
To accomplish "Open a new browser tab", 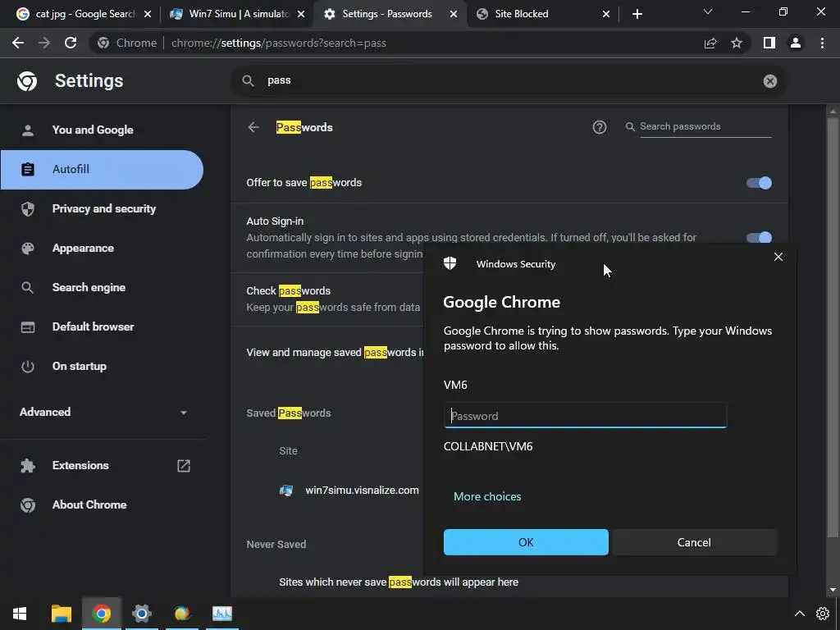I will tap(637, 14).
